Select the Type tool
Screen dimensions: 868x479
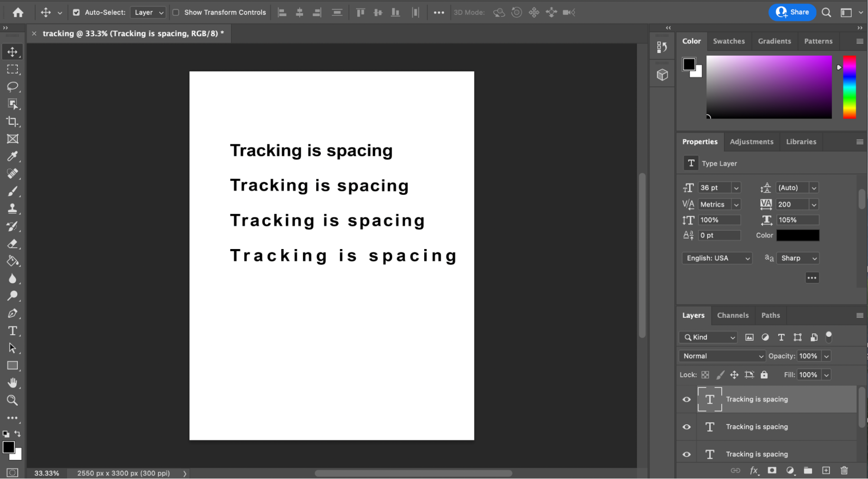tap(13, 331)
